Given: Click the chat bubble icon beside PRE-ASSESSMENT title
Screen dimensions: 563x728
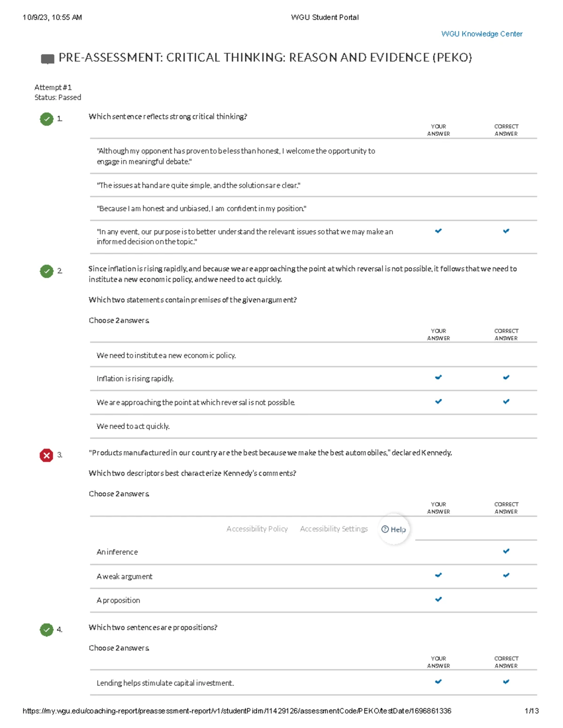Looking at the screenshot, I should 47,59.
